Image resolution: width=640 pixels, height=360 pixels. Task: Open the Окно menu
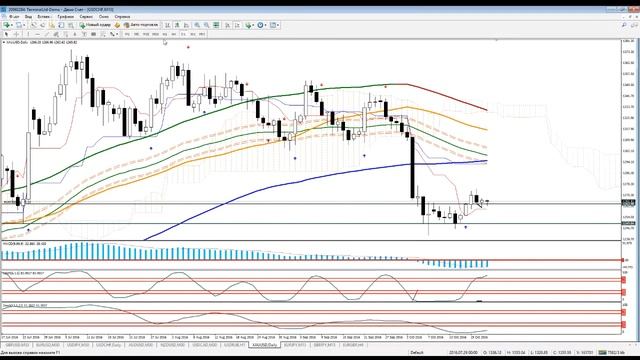point(104,17)
